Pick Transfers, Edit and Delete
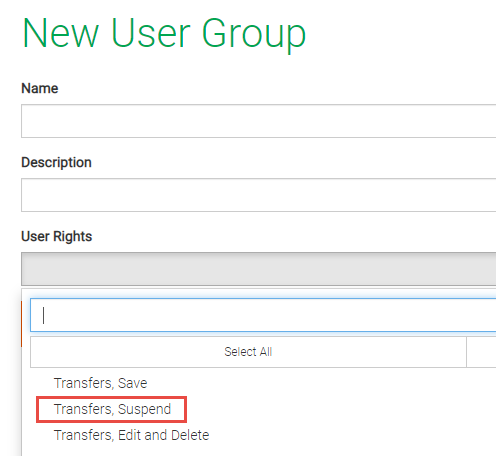 (x=131, y=435)
